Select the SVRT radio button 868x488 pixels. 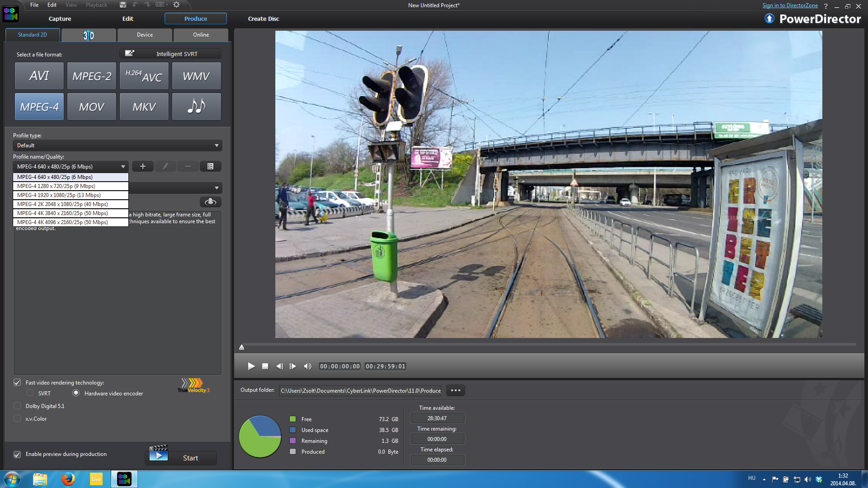[x=30, y=393]
